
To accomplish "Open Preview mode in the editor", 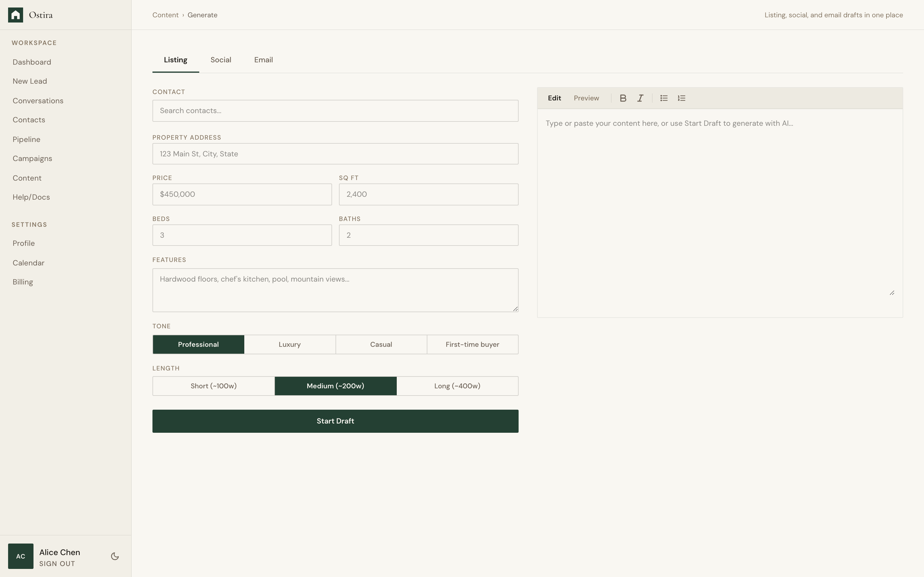I will (586, 98).
